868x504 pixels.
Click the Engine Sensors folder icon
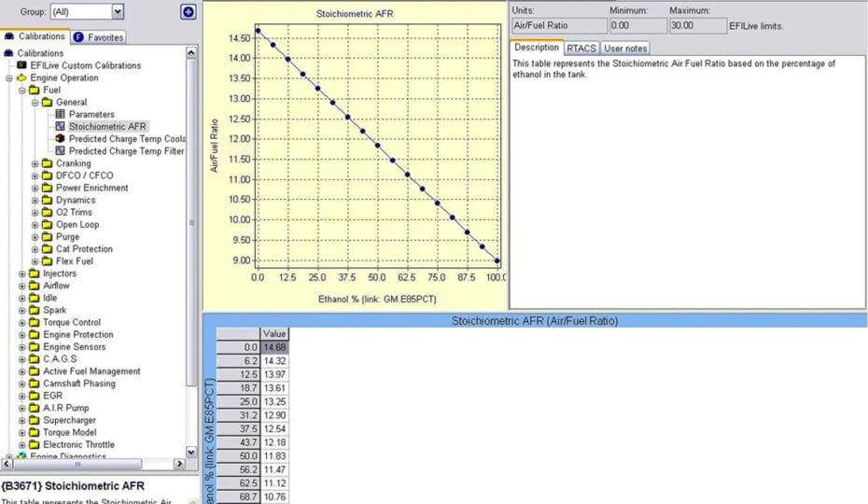coord(35,346)
